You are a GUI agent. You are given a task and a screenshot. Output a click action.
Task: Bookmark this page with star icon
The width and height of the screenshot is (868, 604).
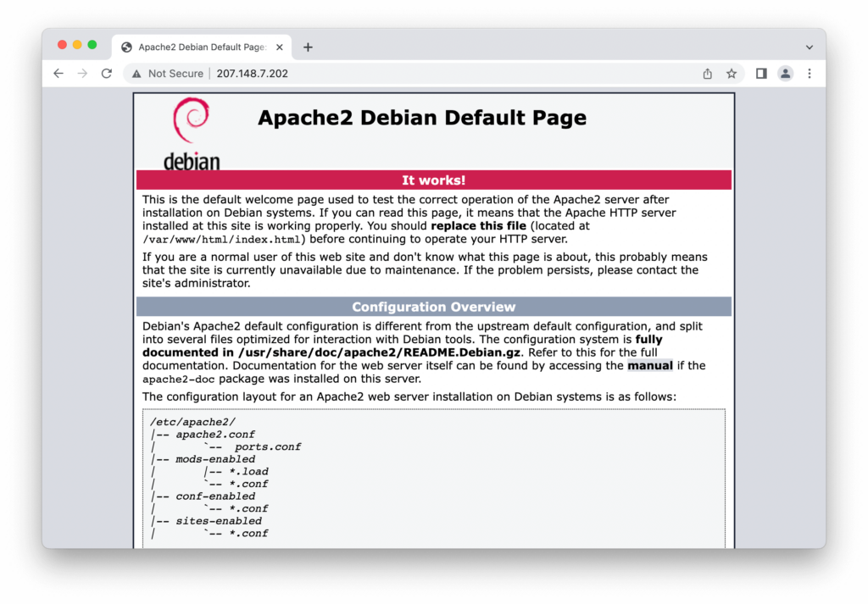732,74
